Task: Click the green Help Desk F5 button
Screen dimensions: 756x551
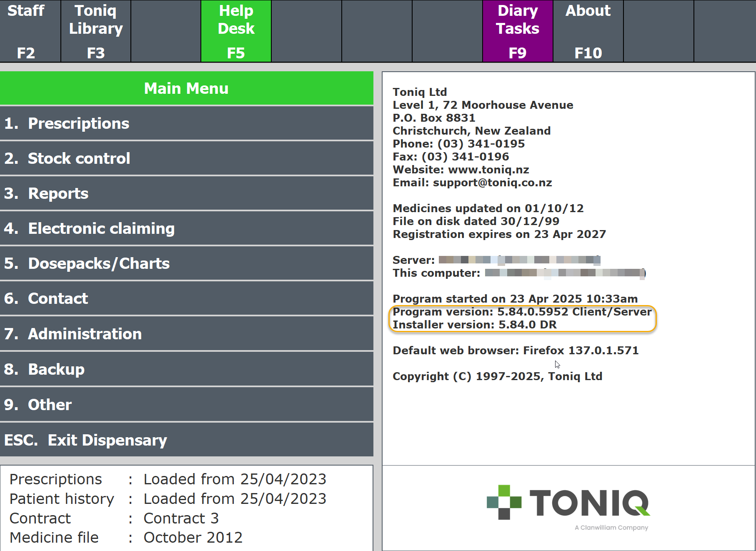Action: point(236,31)
